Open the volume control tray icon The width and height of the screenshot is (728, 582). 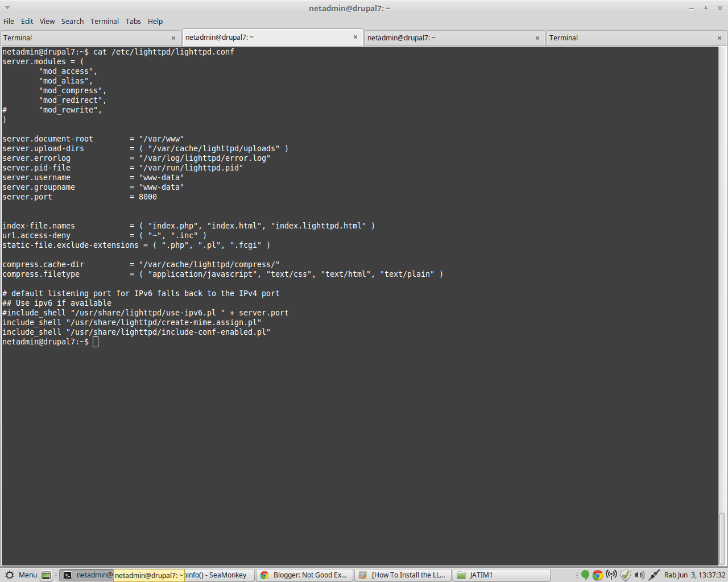click(639, 575)
